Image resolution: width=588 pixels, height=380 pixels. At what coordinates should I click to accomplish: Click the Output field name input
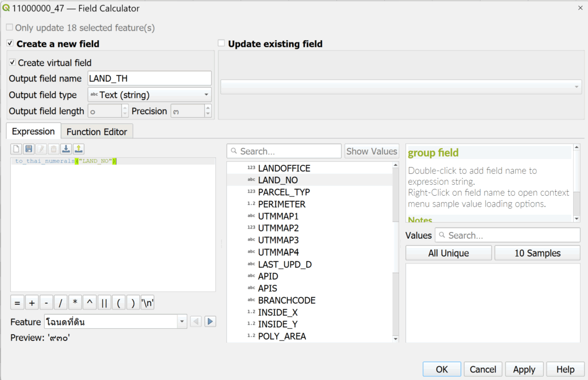tap(149, 79)
